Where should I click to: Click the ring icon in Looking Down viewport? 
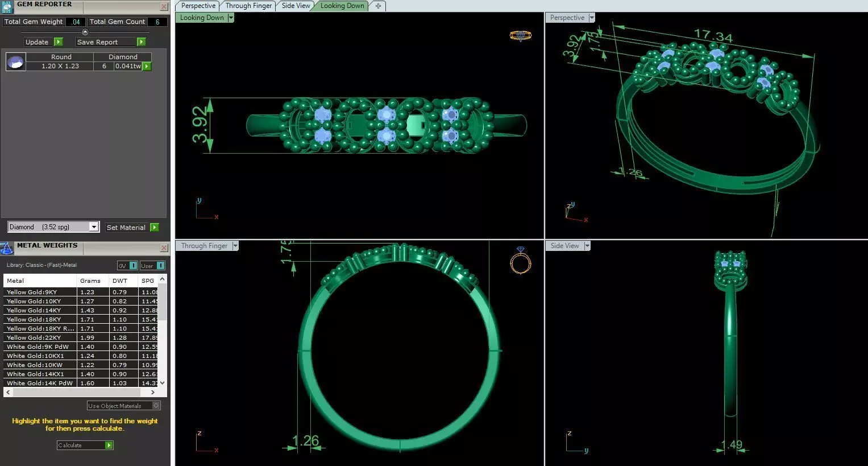pyautogui.click(x=520, y=35)
